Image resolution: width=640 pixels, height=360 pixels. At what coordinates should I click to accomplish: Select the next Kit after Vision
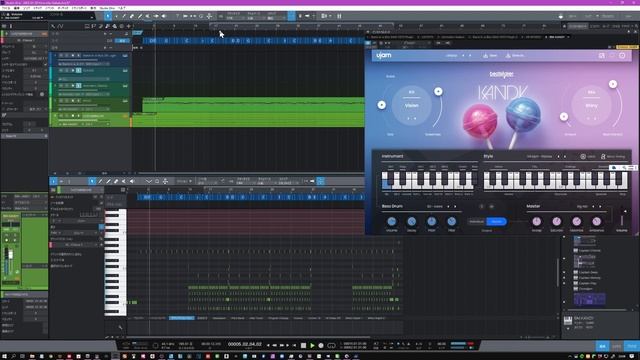point(416,119)
